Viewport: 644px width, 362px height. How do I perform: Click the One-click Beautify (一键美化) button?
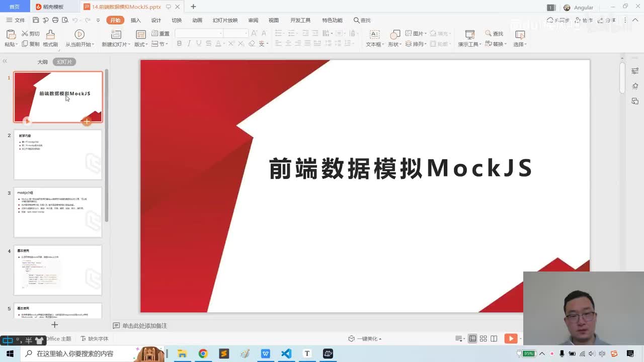pos(365,339)
